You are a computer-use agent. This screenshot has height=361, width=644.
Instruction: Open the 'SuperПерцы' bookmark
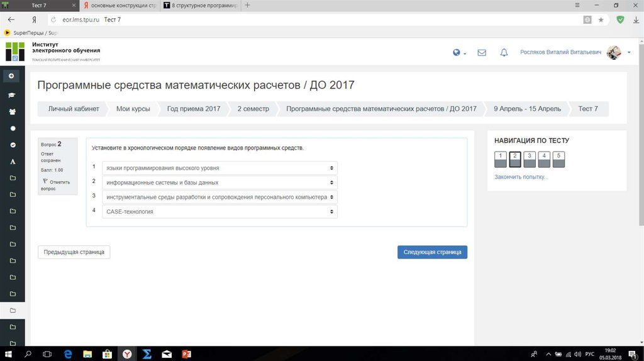(30, 33)
